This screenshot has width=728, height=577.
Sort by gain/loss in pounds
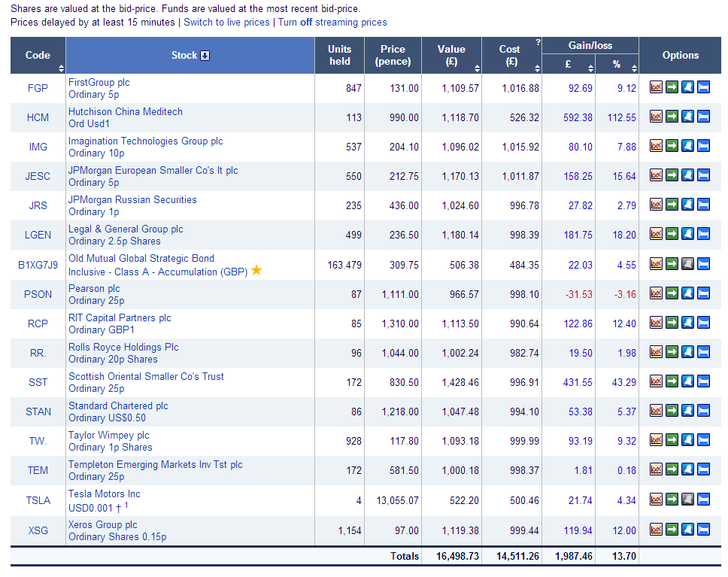[590, 68]
